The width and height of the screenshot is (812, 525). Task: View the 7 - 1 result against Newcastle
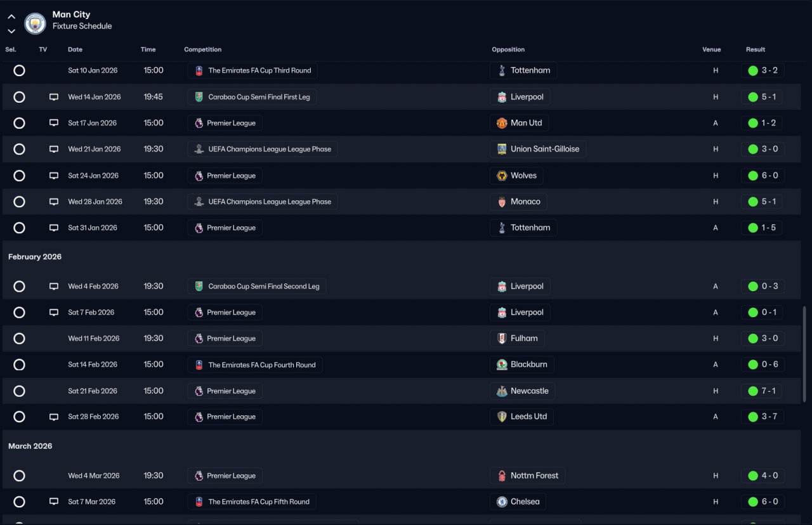[763, 391]
